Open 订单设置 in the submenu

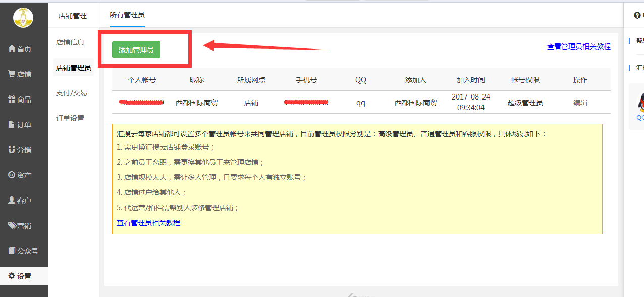point(70,119)
